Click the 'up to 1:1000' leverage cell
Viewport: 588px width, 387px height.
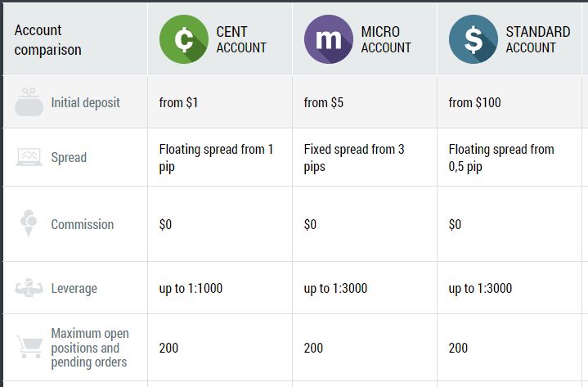click(x=220, y=288)
